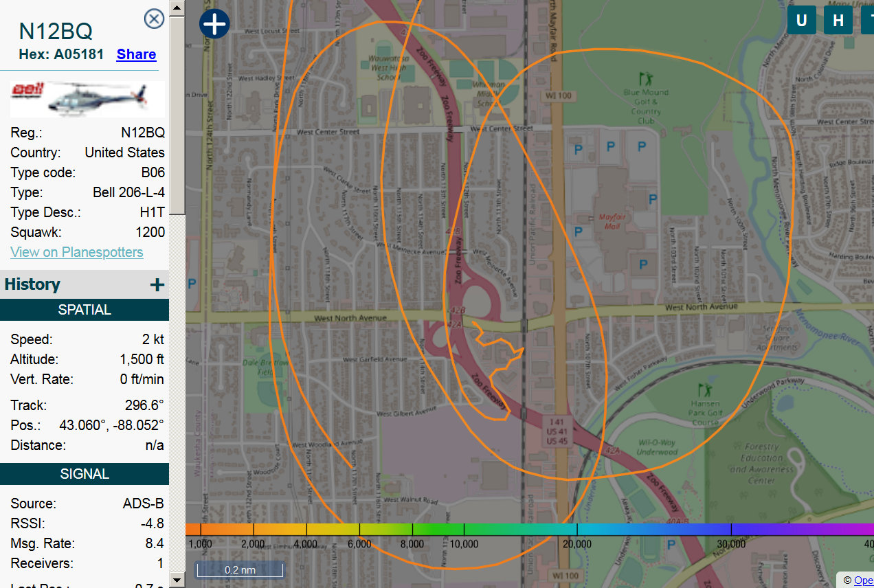
Task: Click the H map control button
Action: point(838,20)
